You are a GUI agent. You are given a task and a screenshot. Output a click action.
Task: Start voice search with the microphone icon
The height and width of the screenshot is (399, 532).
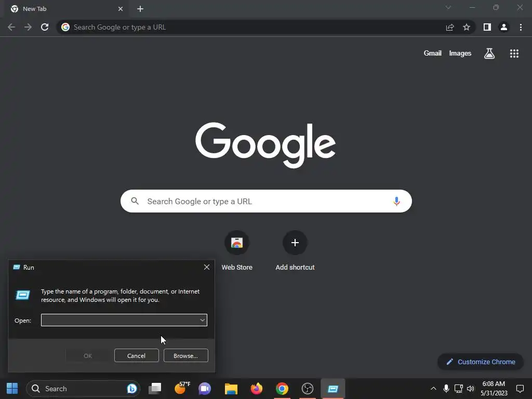[x=396, y=201]
